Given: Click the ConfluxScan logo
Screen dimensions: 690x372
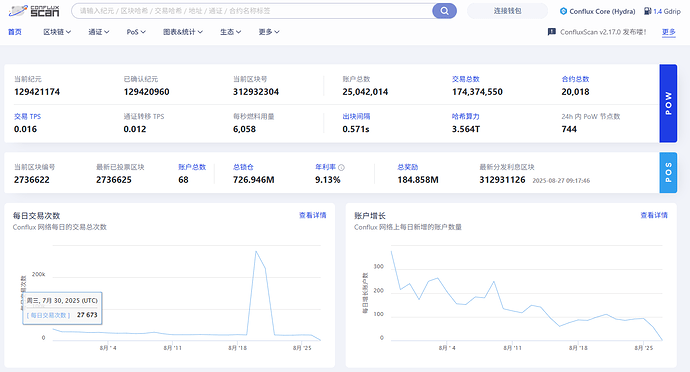Looking at the screenshot, I should click(34, 11).
